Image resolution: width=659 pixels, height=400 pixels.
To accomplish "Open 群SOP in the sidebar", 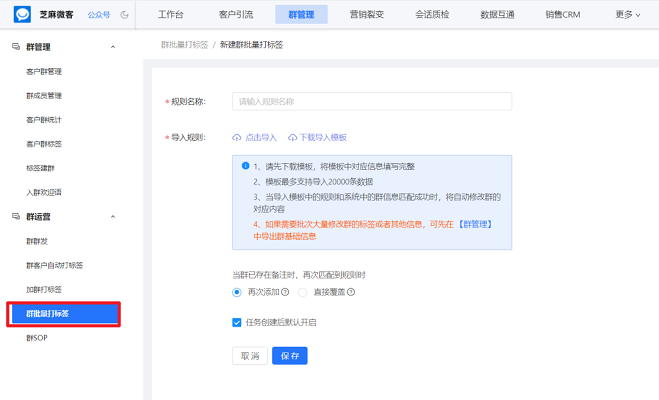I will click(36, 338).
